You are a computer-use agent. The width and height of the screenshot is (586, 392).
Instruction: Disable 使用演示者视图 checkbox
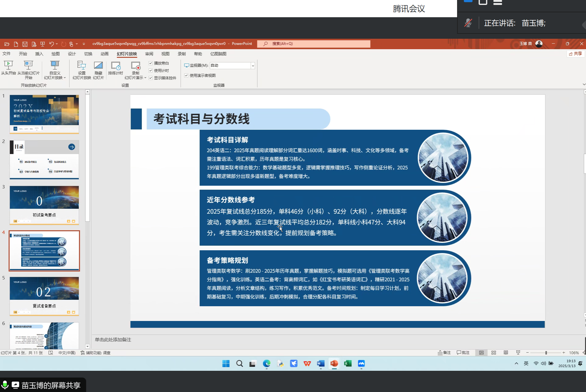tap(186, 75)
